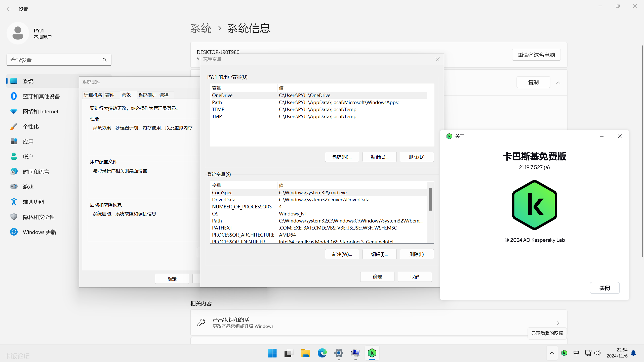This screenshot has height=362, width=644.
Task: Select the TMP user variable row
Action: click(x=319, y=116)
